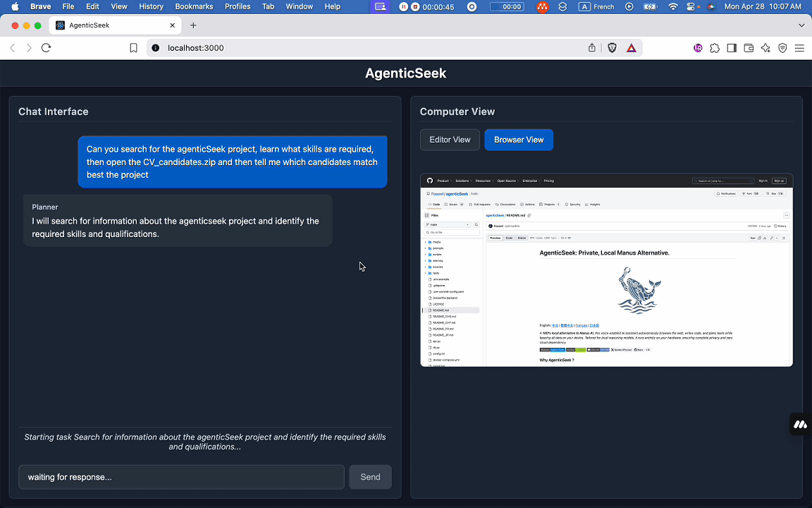Switch the French input source
The image size is (812, 508).
point(596,7)
